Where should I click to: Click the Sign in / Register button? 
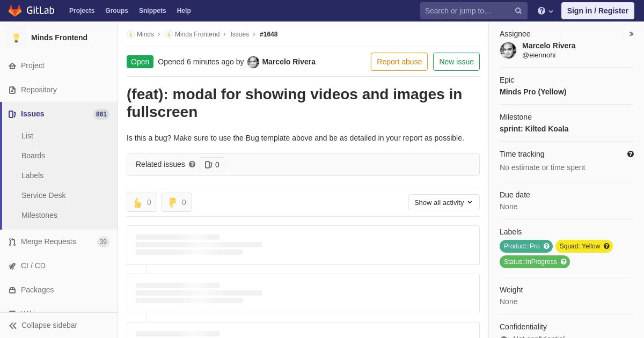(597, 11)
